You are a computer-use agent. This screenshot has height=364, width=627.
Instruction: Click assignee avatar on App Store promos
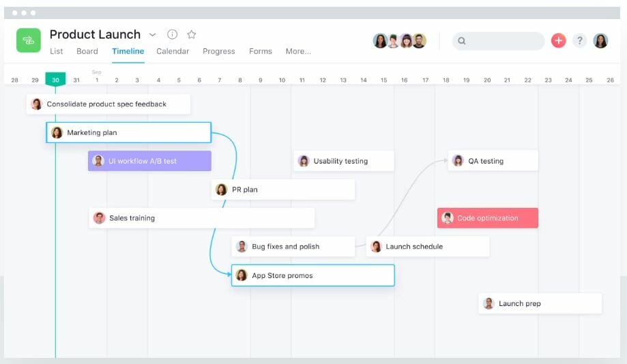(x=242, y=275)
